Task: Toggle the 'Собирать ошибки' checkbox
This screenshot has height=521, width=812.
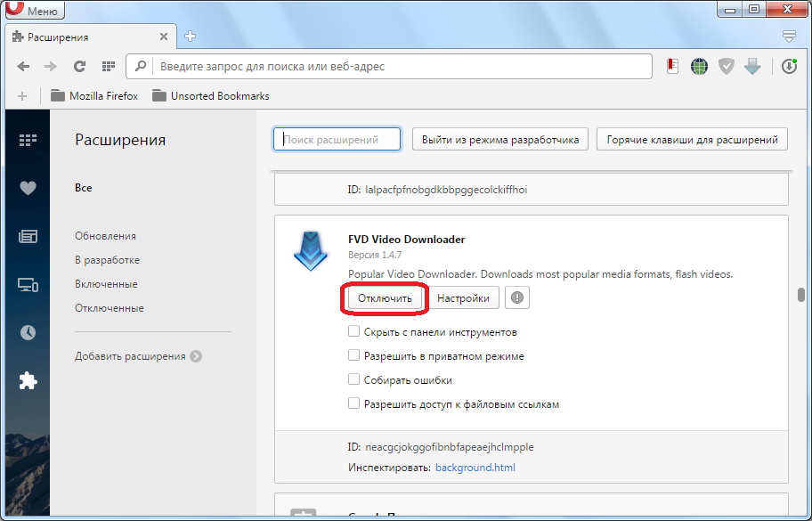Action: click(x=354, y=380)
